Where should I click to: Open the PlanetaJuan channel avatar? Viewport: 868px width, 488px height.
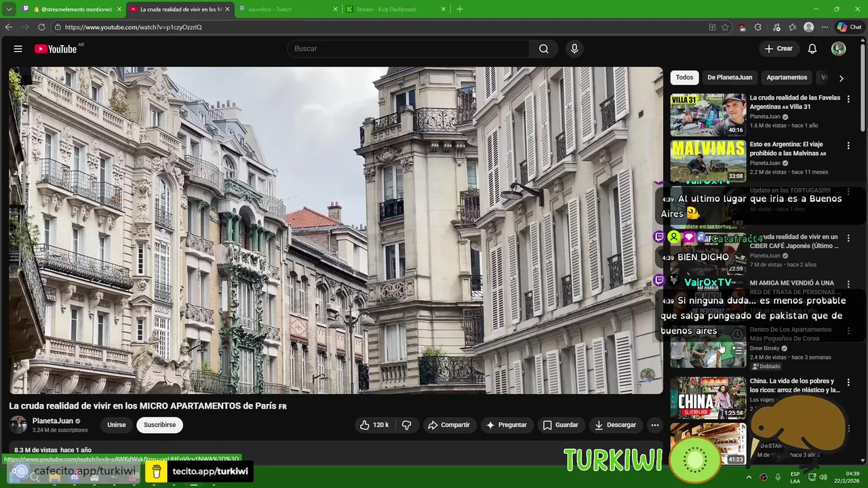pos(18,425)
